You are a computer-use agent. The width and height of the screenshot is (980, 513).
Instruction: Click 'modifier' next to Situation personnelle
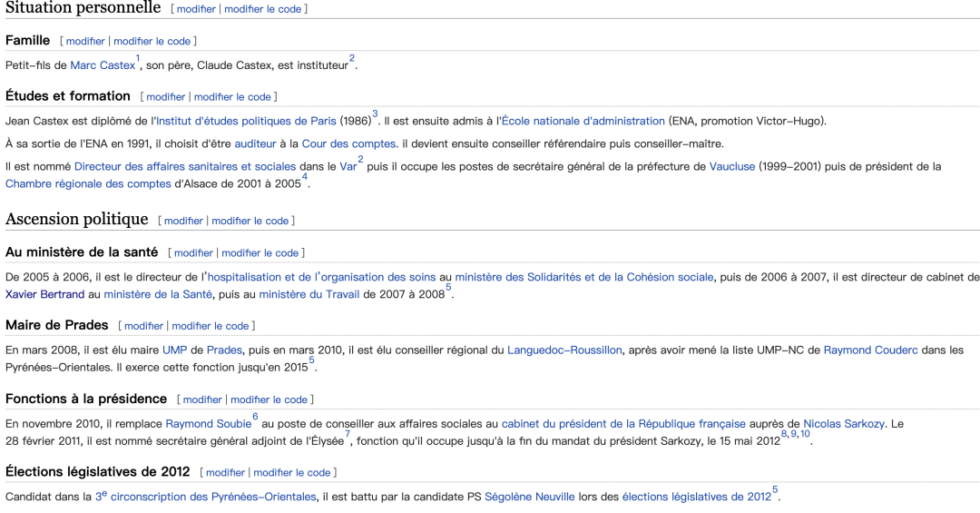(x=196, y=9)
